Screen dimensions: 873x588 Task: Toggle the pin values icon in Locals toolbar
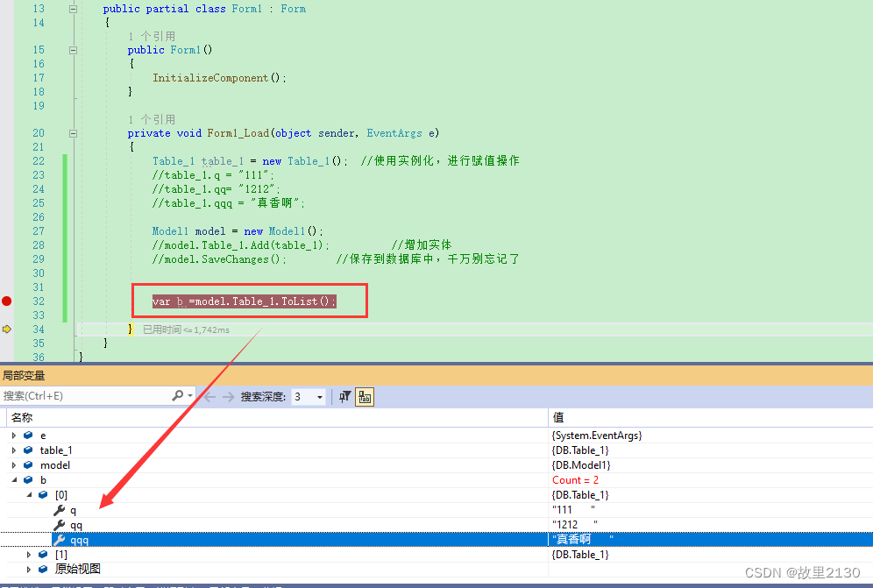coord(344,396)
